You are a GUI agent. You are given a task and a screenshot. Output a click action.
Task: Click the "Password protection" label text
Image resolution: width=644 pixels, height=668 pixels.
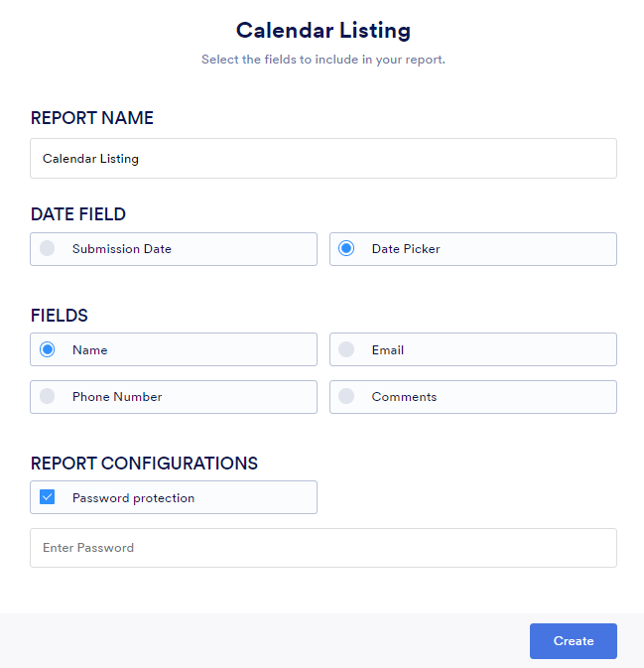click(133, 497)
